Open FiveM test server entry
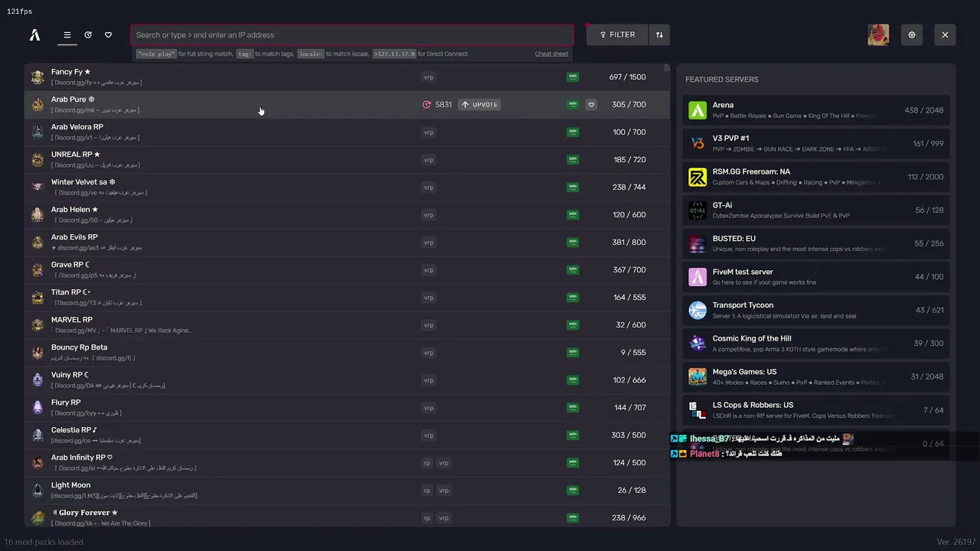This screenshot has height=551, width=980. (x=816, y=276)
